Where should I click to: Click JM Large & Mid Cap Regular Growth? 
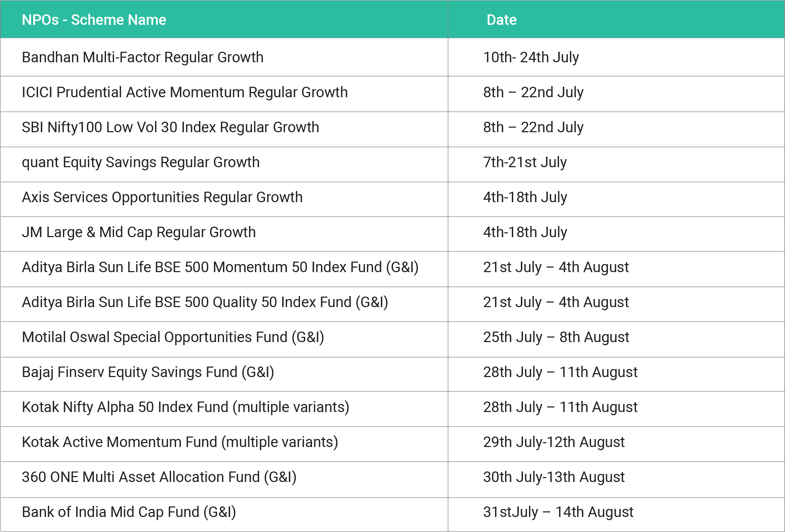click(x=139, y=232)
